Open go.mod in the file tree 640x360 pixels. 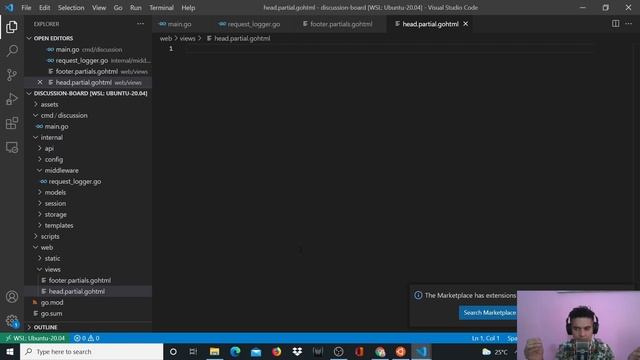pos(52,302)
